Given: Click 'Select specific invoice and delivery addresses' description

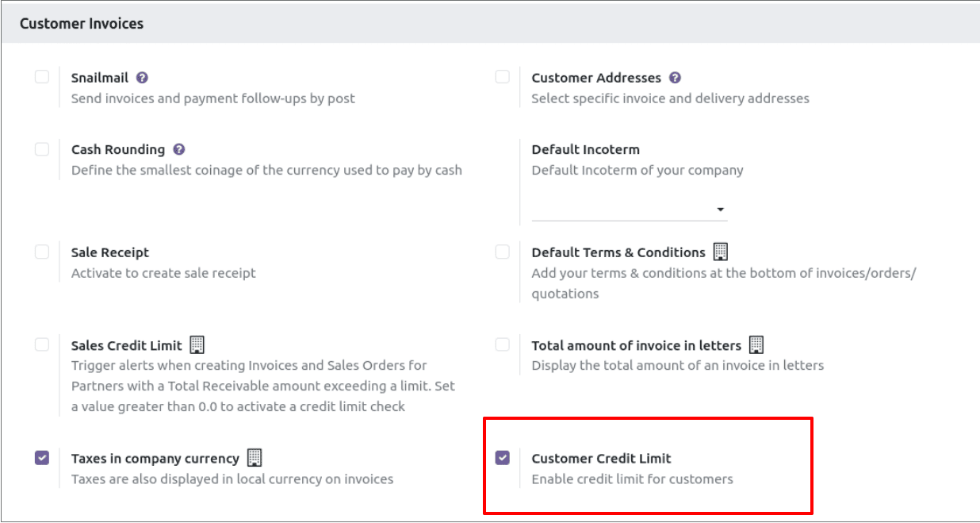Looking at the screenshot, I should [671, 98].
